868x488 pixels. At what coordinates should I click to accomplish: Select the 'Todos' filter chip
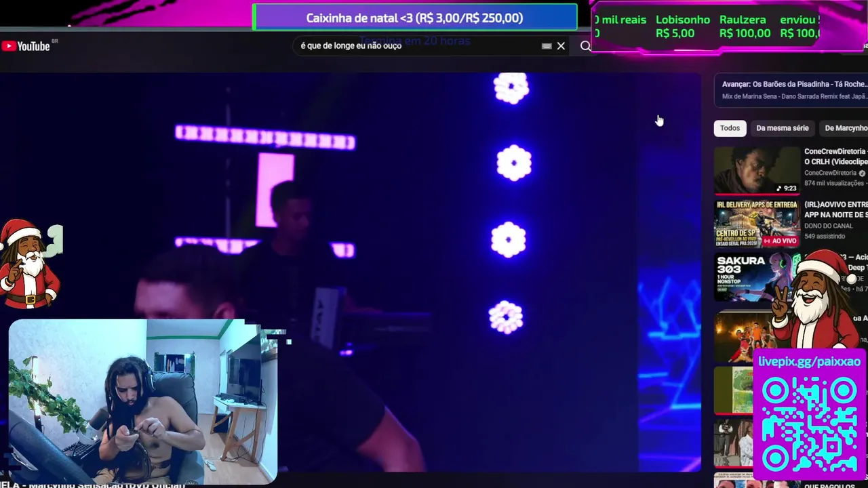point(730,128)
